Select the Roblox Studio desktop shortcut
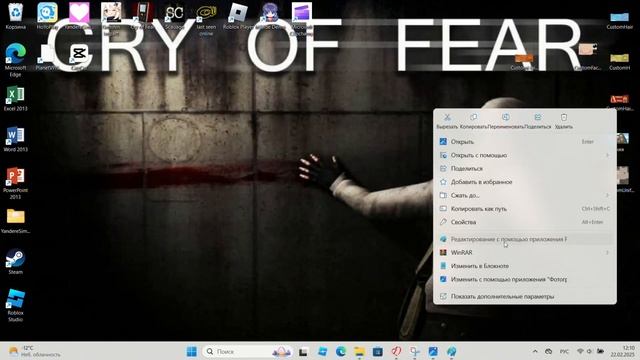 coord(16,305)
